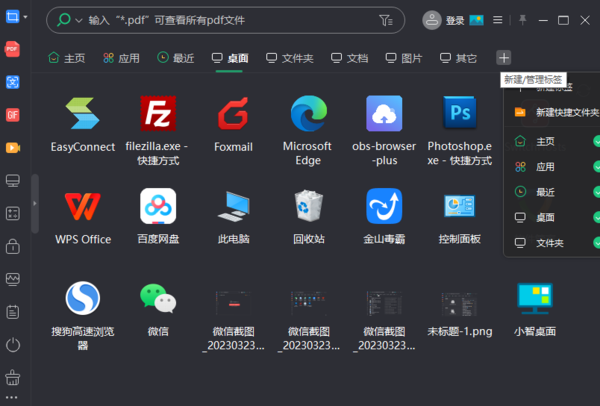Open the 未标题-1.png thumbnail
Viewport: 600px width, 406px height.
click(x=459, y=304)
